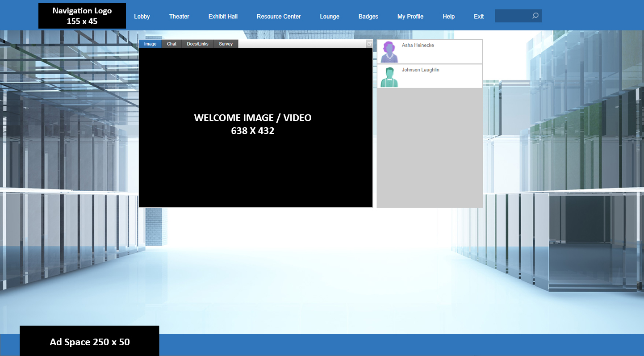
Task: Open the Docs/Links tab
Action: pyautogui.click(x=197, y=44)
